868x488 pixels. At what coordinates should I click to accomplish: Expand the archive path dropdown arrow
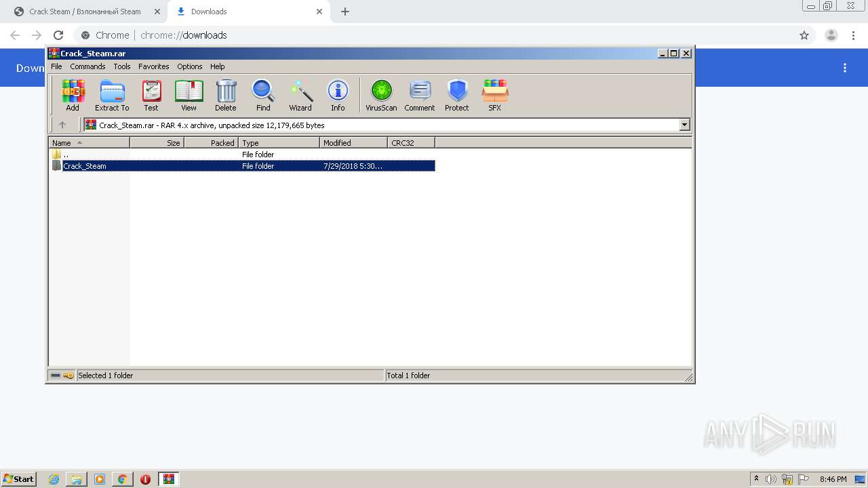pos(684,125)
